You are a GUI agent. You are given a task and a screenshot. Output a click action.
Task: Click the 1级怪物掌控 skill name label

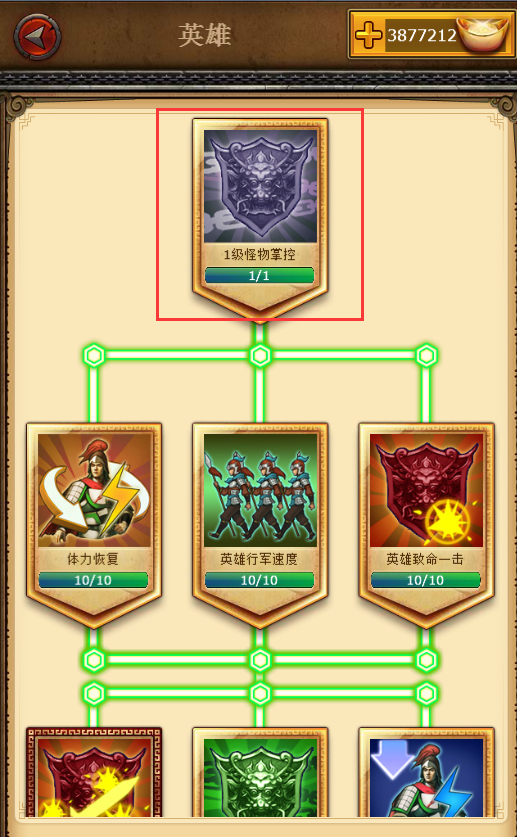pos(259,255)
